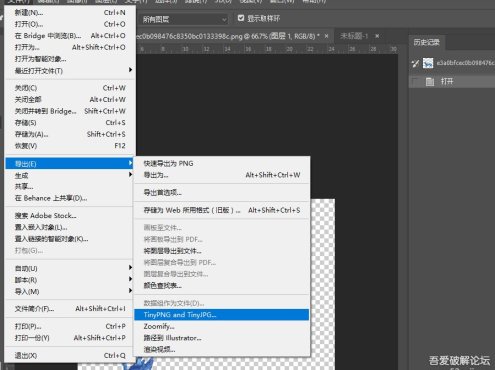Image resolution: width=495 pixels, height=370 pixels.
Task: Choose 将图层导出到文件... submenu item
Action: [222, 251]
